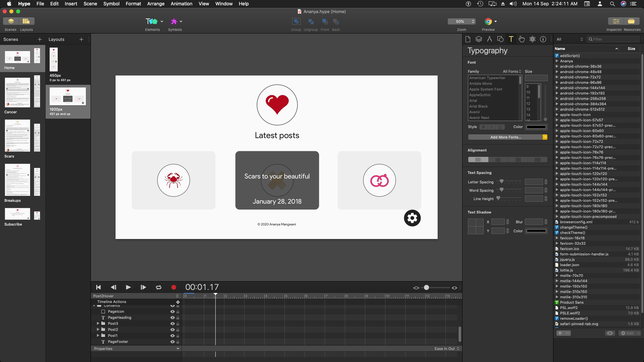Viewport: 644px width, 362px height.
Task: Lock the PageFooter element
Action: 178,342
